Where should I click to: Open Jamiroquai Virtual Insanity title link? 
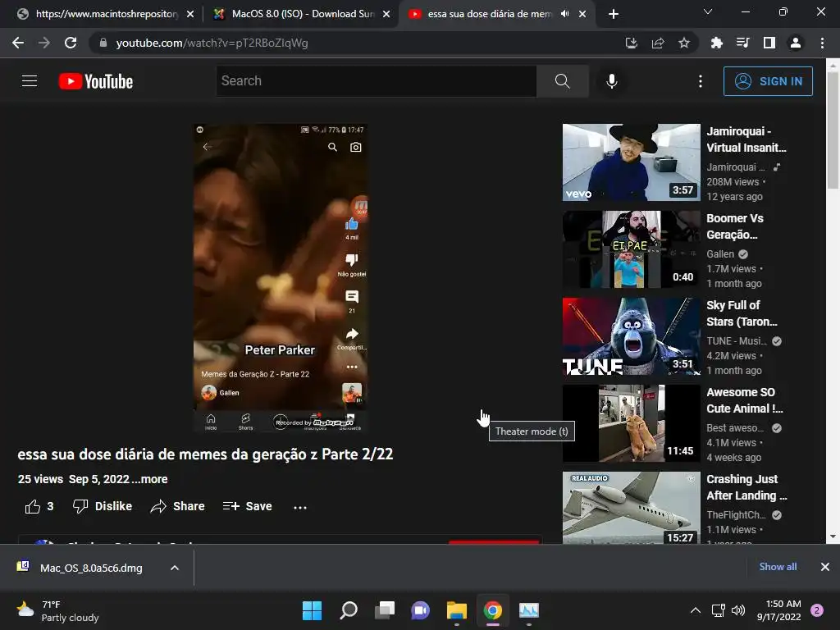pyautogui.click(x=746, y=139)
